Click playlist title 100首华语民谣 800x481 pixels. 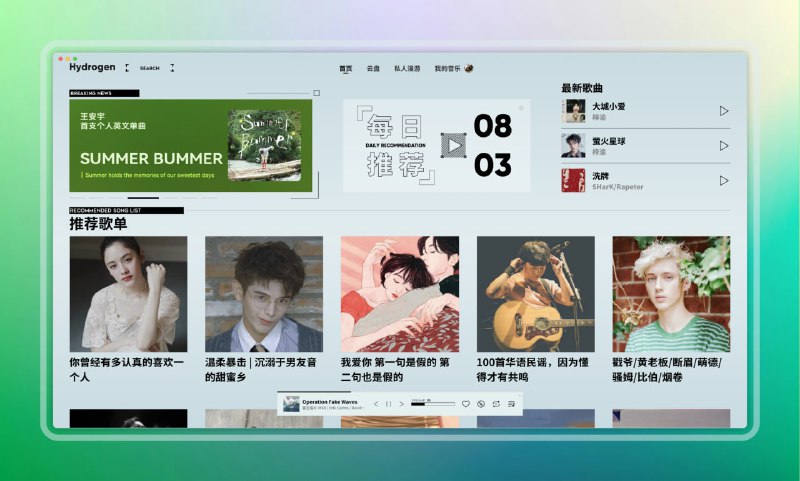point(532,370)
